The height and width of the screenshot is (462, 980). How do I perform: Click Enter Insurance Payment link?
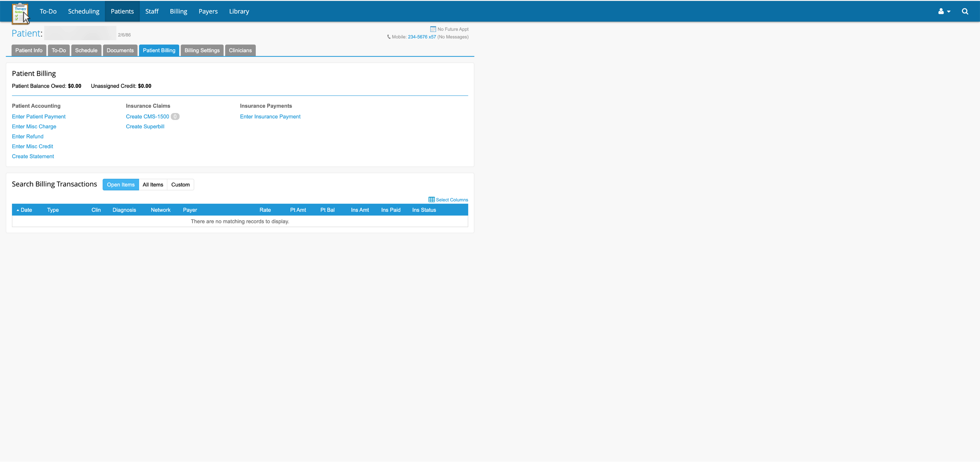click(270, 117)
